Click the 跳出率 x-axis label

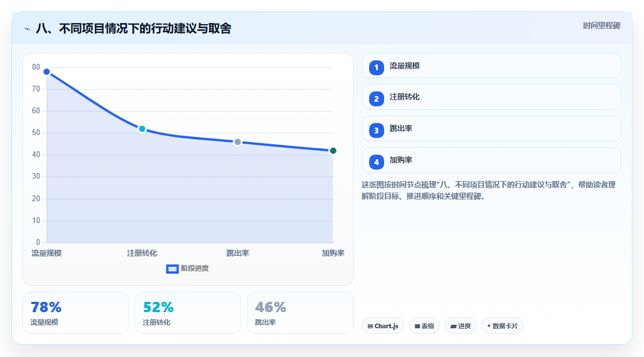point(237,254)
